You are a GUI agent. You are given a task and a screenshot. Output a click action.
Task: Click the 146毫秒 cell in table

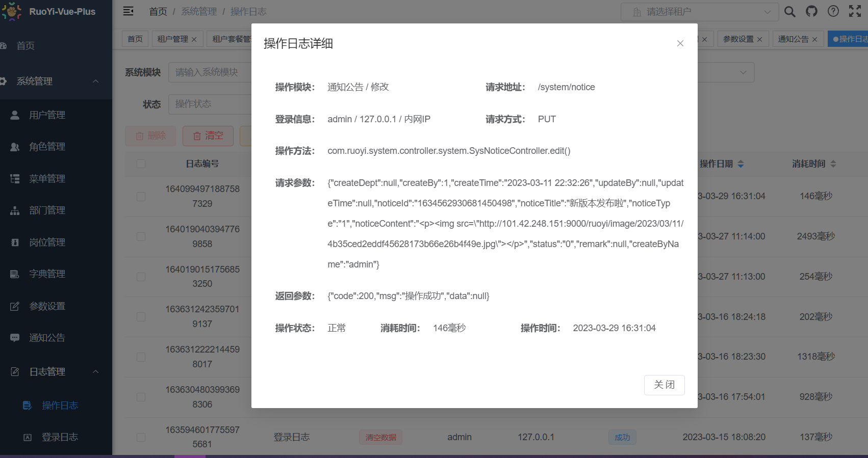[816, 196]
